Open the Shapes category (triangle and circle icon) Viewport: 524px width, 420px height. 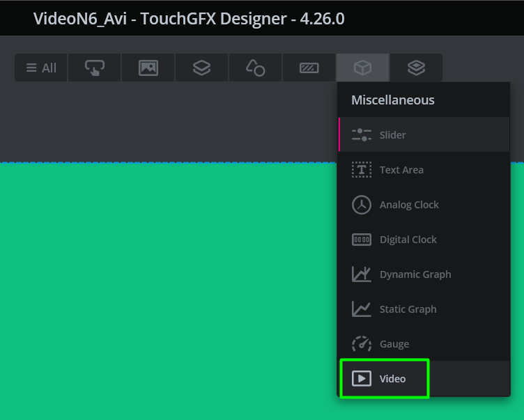coord(255,68)
